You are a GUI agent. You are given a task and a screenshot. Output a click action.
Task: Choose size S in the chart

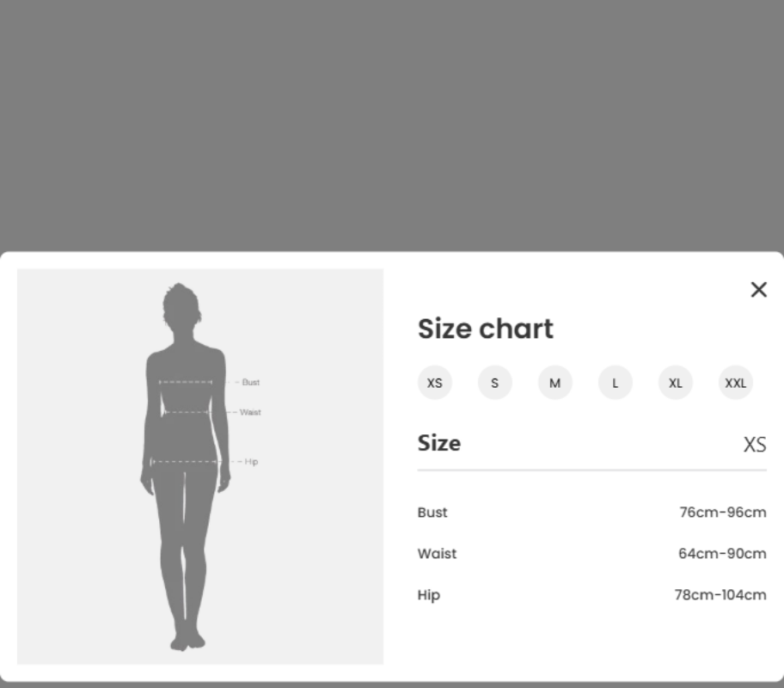[x=495, y=383]
